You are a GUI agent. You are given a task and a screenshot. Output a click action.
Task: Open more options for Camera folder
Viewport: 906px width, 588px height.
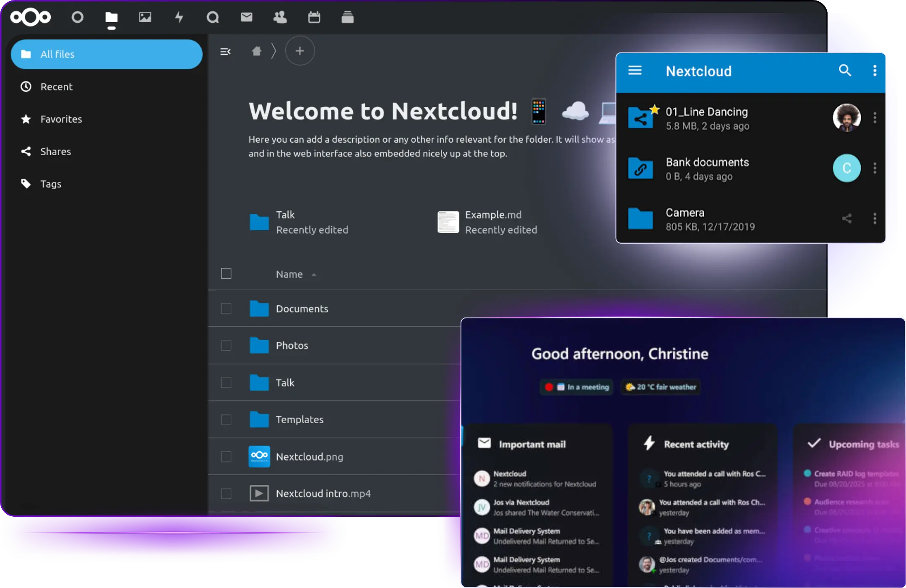(875, 219)
